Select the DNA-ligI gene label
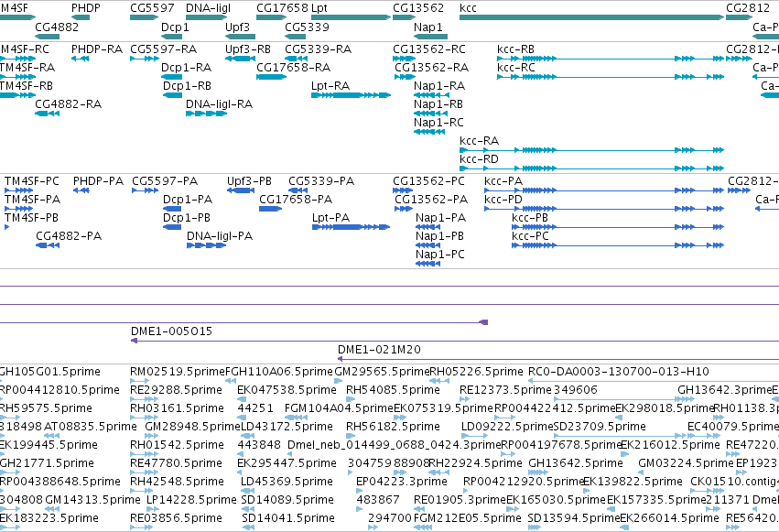 (x=208, y=8)
